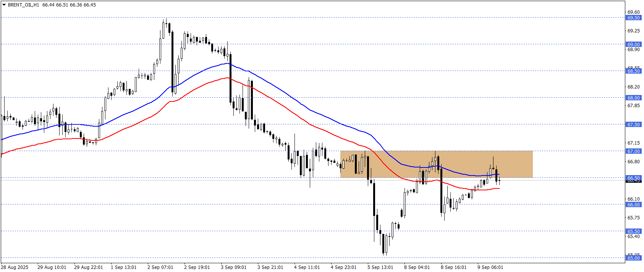Screen dimensions: 644x272
Task: Click the 1 Sep 13:01 time label
Action: 124,267
